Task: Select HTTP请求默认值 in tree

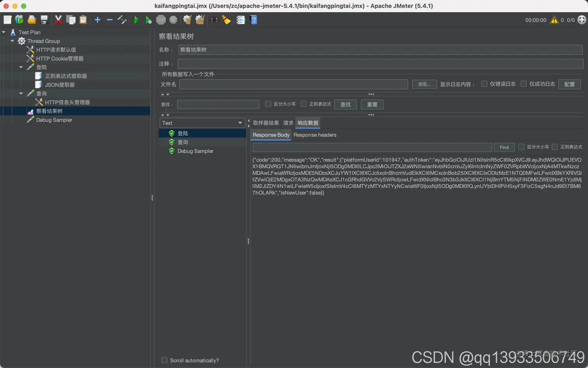Action: tap(56, 50)
